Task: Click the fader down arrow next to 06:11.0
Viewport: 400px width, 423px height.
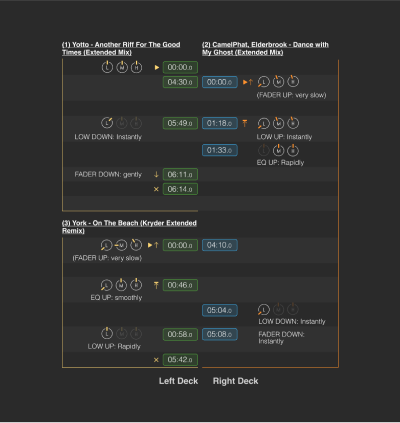Action: (x=156, y=174)
